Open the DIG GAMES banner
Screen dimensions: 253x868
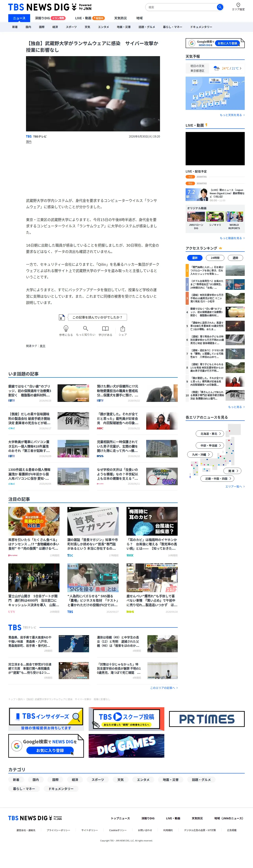126,746
